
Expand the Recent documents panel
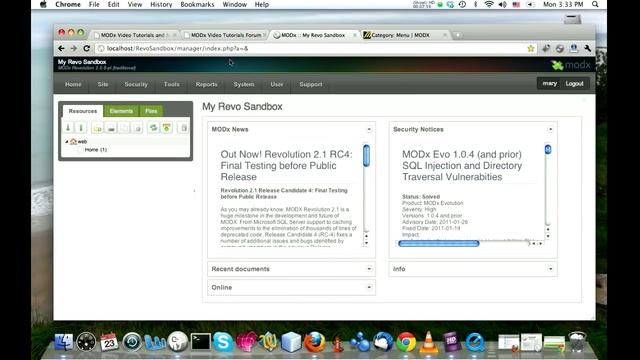tap(369, 269)
